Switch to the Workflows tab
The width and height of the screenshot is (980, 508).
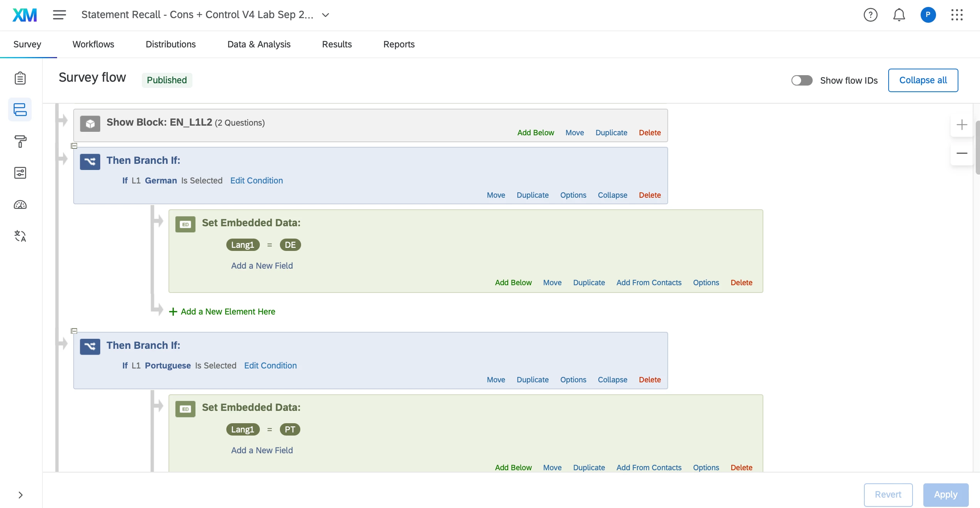pos(93,44)
